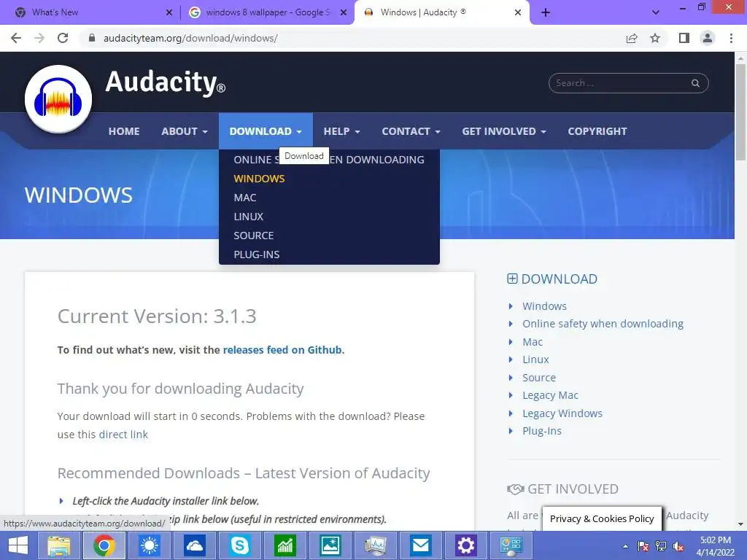Click Privacy & Cookies Policy button
The width and height of the screenshot is (747, 560).
pos(602,518)
